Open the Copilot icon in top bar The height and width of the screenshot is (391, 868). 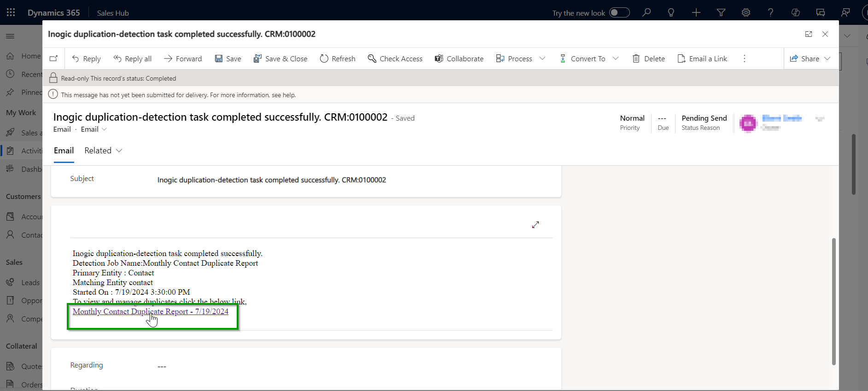click(x=795, y=12)
